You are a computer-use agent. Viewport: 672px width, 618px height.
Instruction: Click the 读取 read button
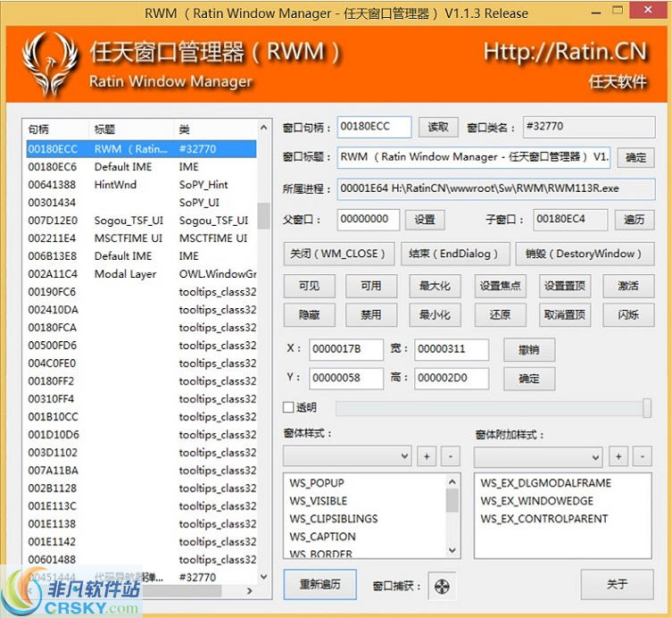pyautogui.click(x=438, y=128)
